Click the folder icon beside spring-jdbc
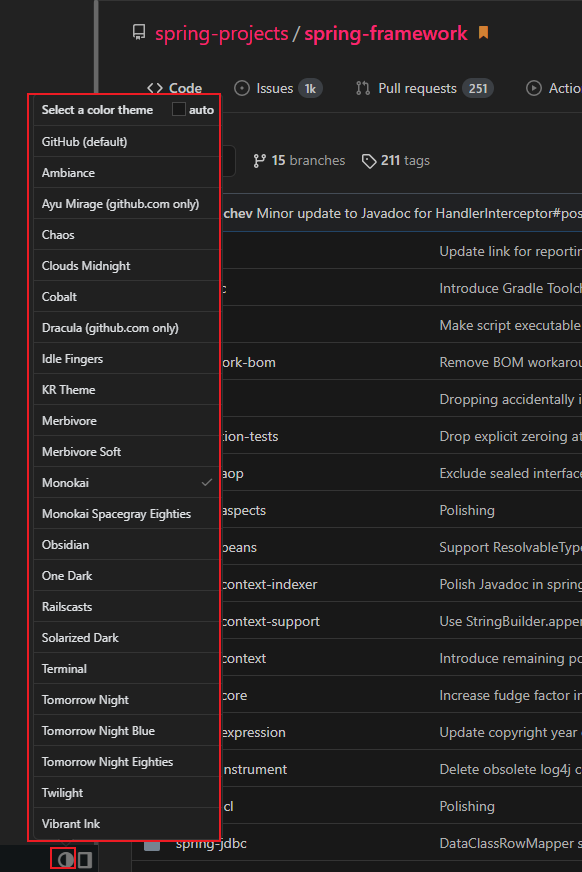 coord(152,844)
